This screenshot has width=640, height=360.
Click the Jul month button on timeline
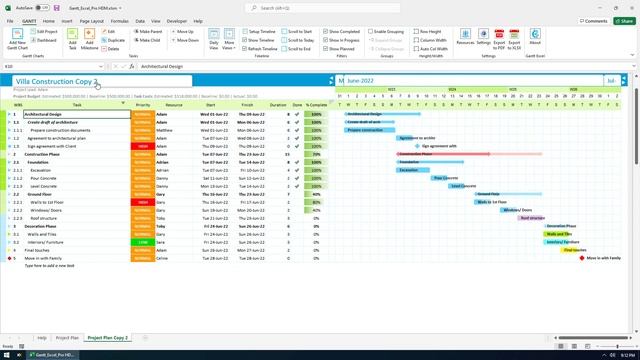tap(611, 81)
